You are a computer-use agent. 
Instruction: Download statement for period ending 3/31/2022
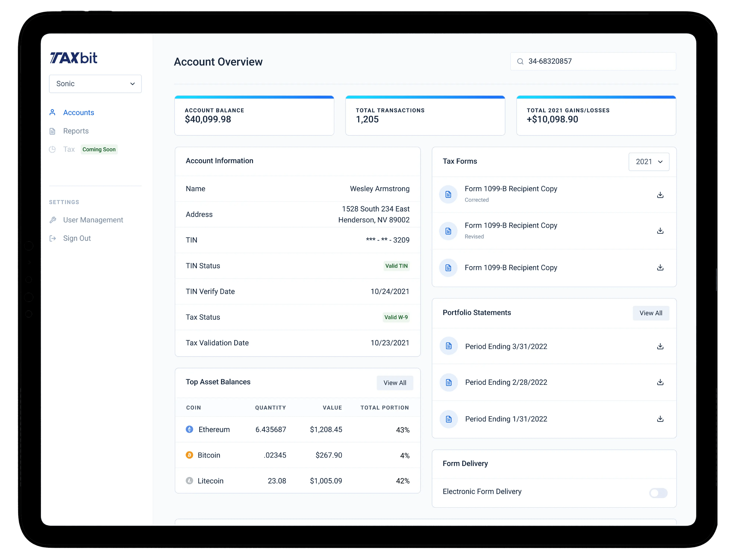tap(660, 346)
